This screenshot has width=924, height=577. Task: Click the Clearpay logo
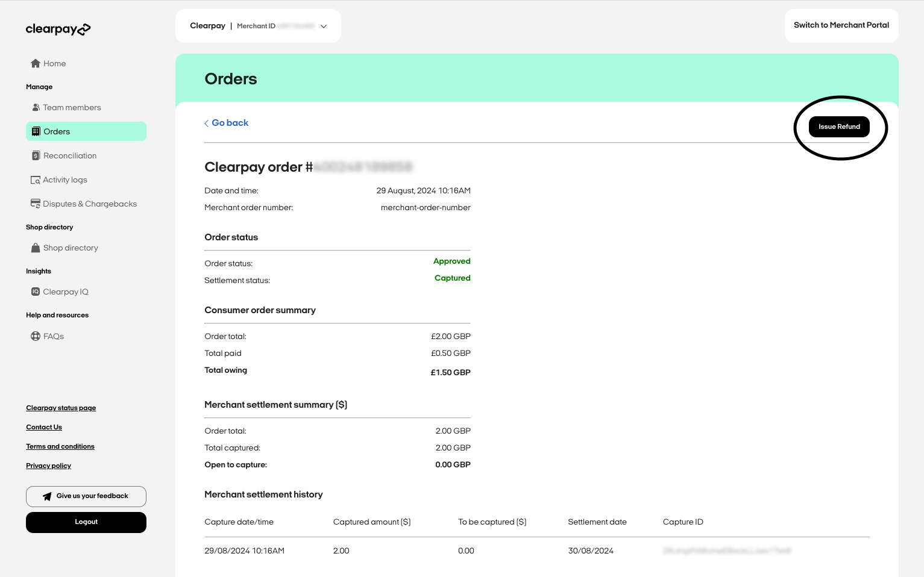coord(58,29)
